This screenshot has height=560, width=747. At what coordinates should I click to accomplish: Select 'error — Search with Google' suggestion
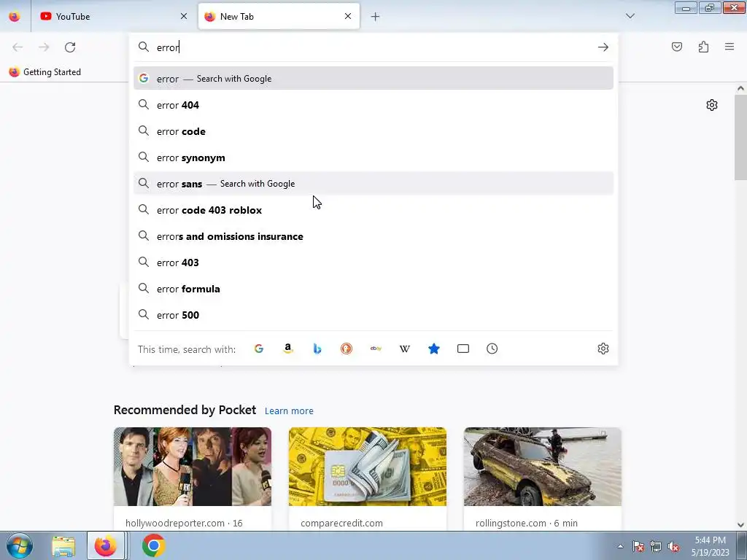click(x=373, y=79)
